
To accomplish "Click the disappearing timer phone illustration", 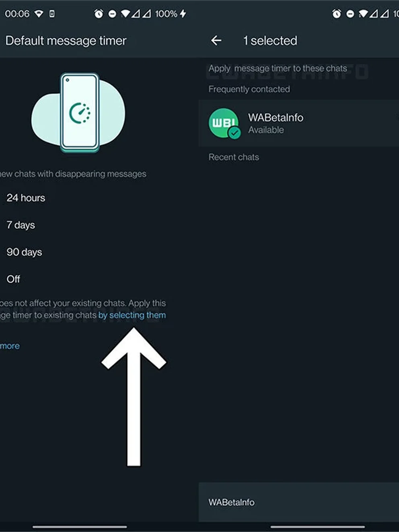I will pyautogui.click(x=79, y=112).
